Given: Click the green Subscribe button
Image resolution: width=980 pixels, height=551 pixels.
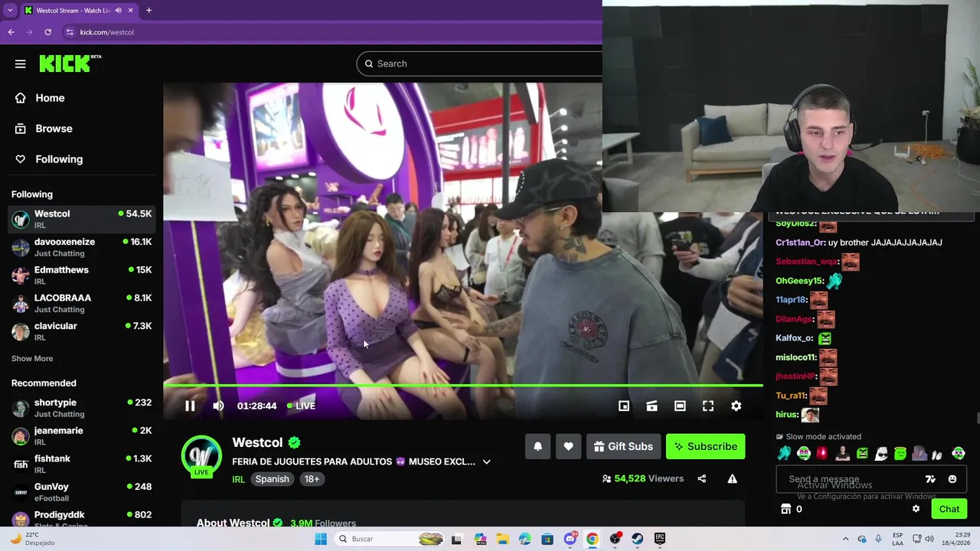Looking at the screenshot, I should tap(705, 447).
